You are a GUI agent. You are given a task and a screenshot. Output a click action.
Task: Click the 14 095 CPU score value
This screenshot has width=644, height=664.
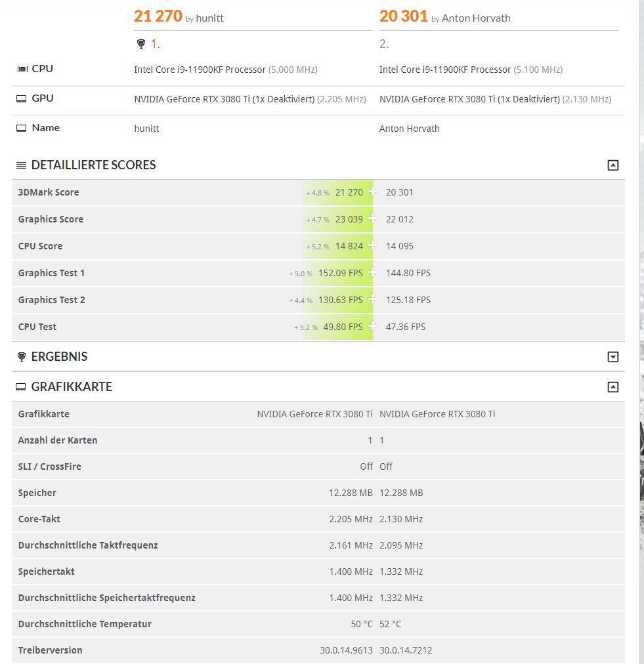400,246
